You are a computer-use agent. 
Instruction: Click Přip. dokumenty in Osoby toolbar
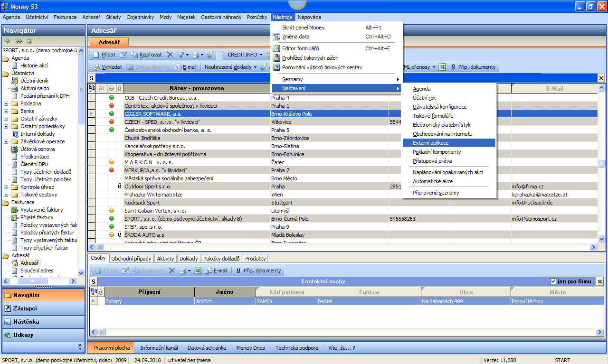coord(258,271)
